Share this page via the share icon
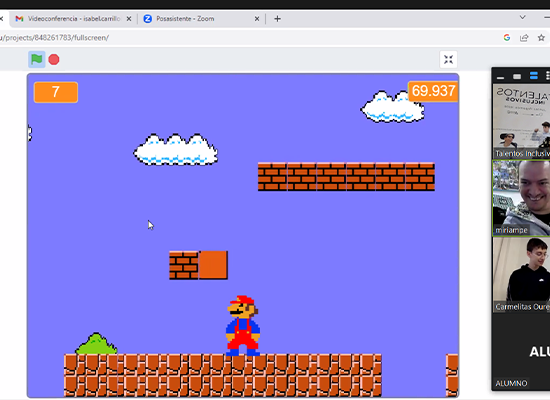550x400 pixels. (524, 38)
